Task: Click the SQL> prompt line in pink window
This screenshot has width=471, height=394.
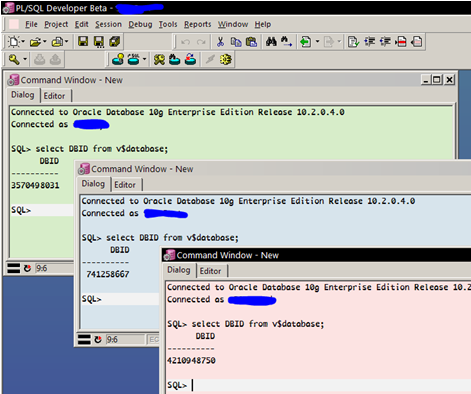Action: 318,385
